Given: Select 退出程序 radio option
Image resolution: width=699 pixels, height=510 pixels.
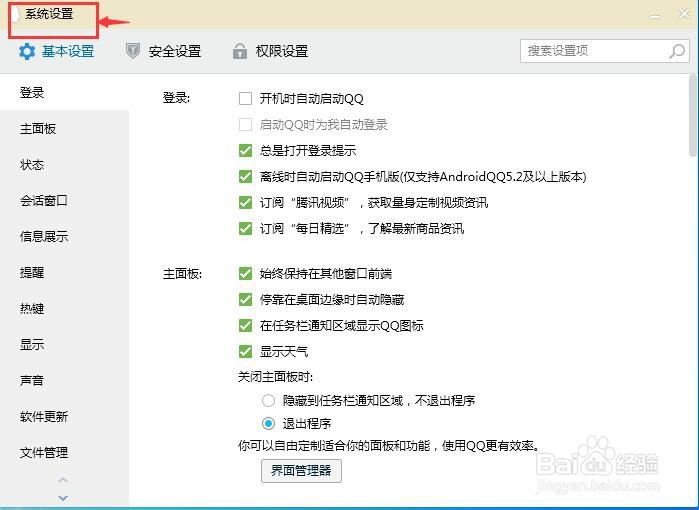Looking at the screenshot, I should point(268,423).
